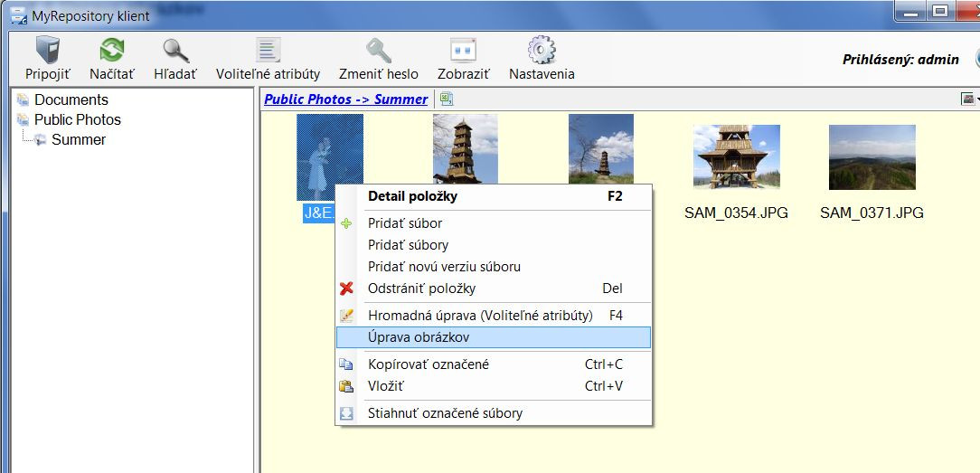Open search with the Hľadať magnifier icon
The image size is (980, 473).
pyautogui.click(x=175, y=50)
